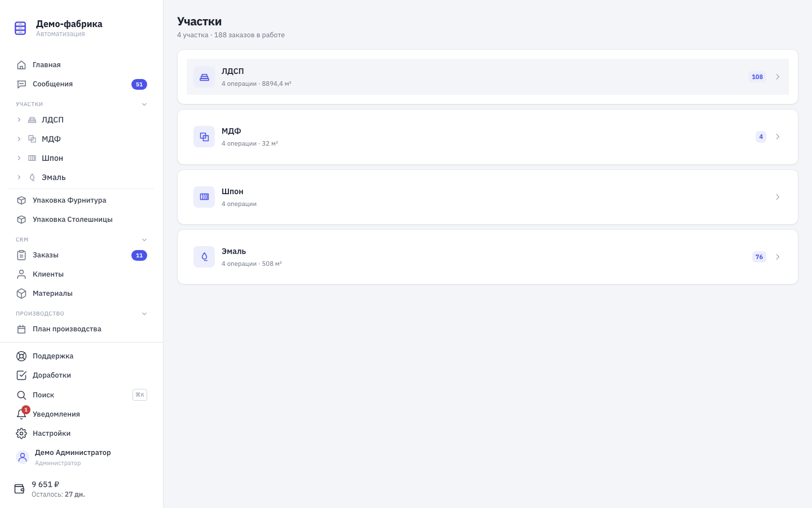The width and height of the screenshot is (812, 508).
Task: Open План производства menu item
Action: coord(81,329)
